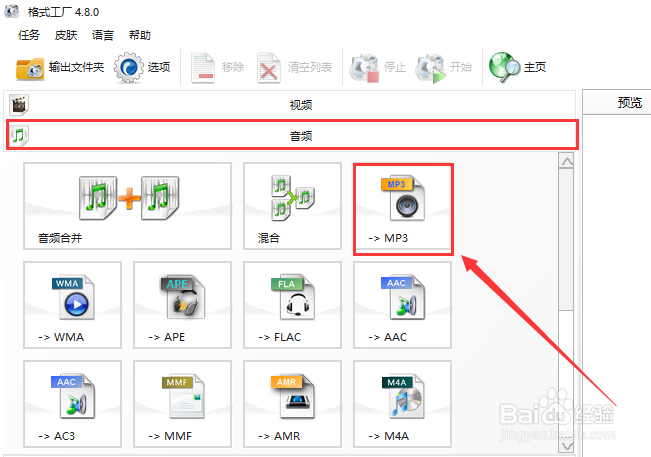
Task: Choose the -> AMR conversion tile
Action: pyautogui.click(x=293, y=404)
